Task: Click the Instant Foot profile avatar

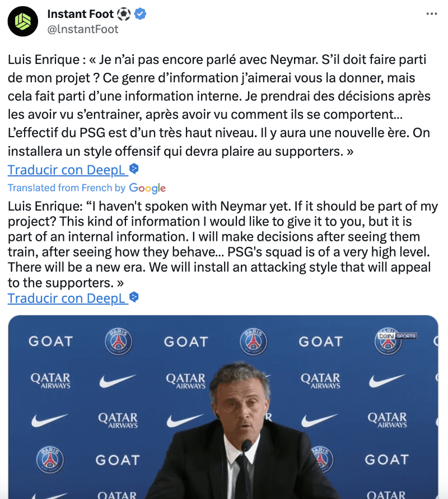Action: 23,21
